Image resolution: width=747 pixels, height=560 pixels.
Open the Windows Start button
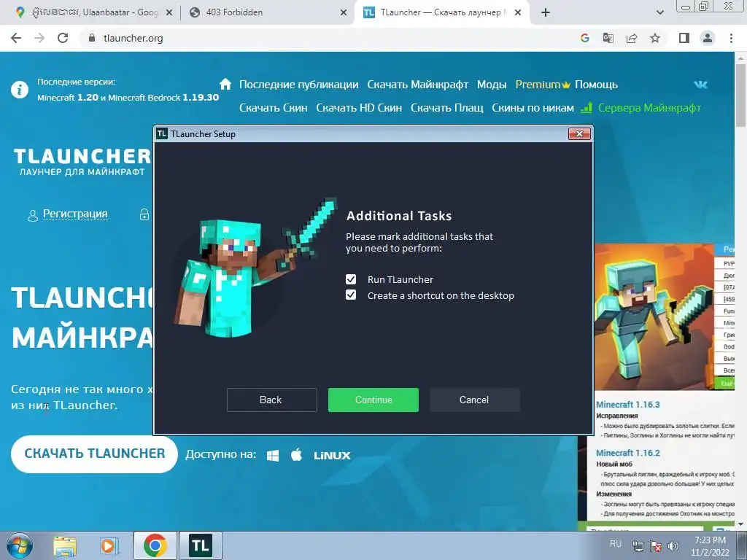click(x=19, y=545)
